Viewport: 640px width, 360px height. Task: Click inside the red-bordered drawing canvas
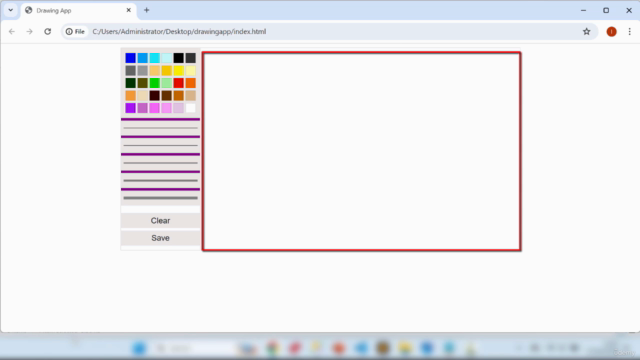(x=362, y=151)
